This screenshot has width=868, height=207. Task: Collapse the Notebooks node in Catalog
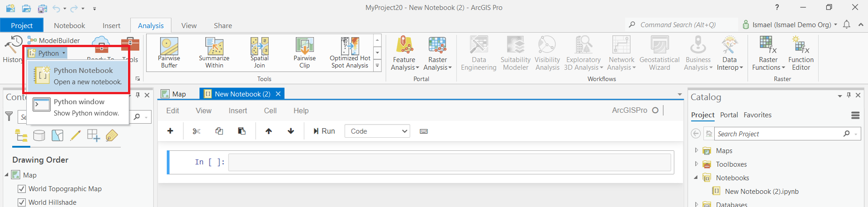tap(696, 178)
